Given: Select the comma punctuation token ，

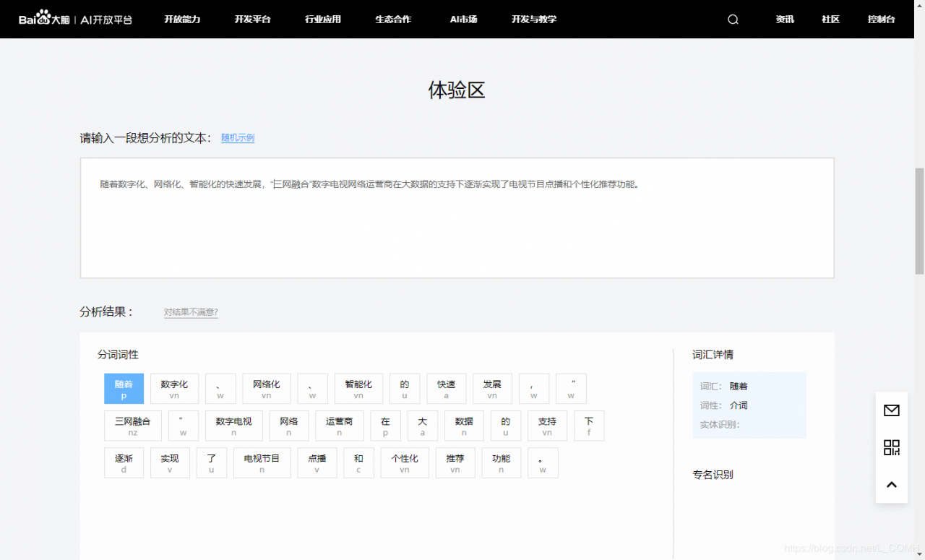Looking at the screenshot, I should (x=534, y=389).
